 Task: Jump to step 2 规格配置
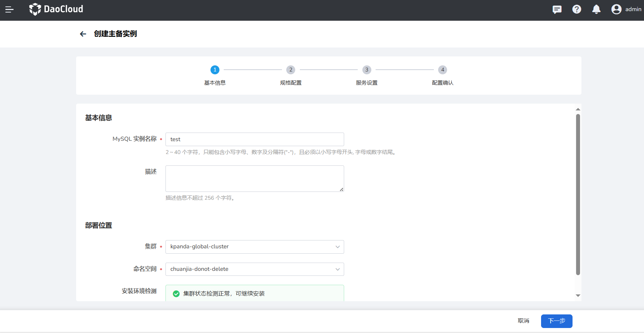291,70
